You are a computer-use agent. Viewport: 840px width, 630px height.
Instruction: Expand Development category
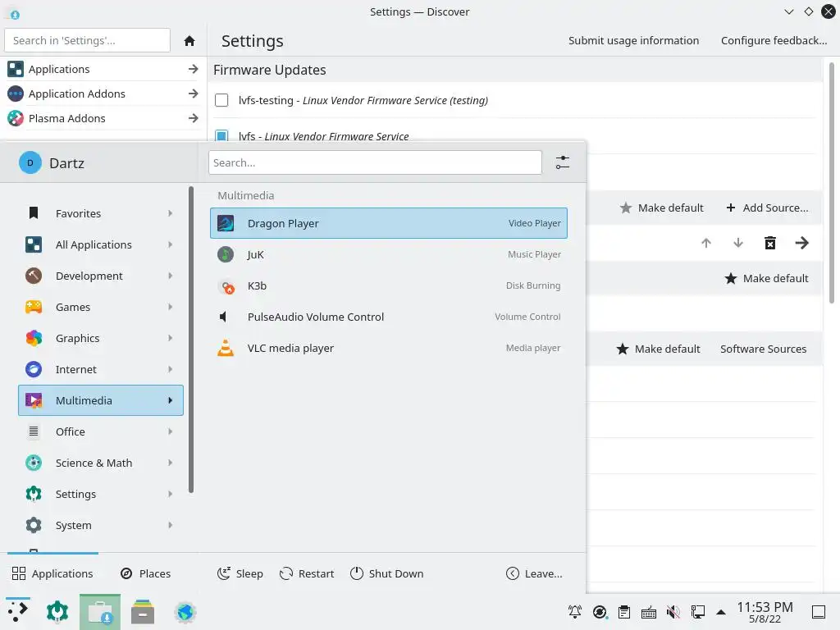[x=101, y=276]
